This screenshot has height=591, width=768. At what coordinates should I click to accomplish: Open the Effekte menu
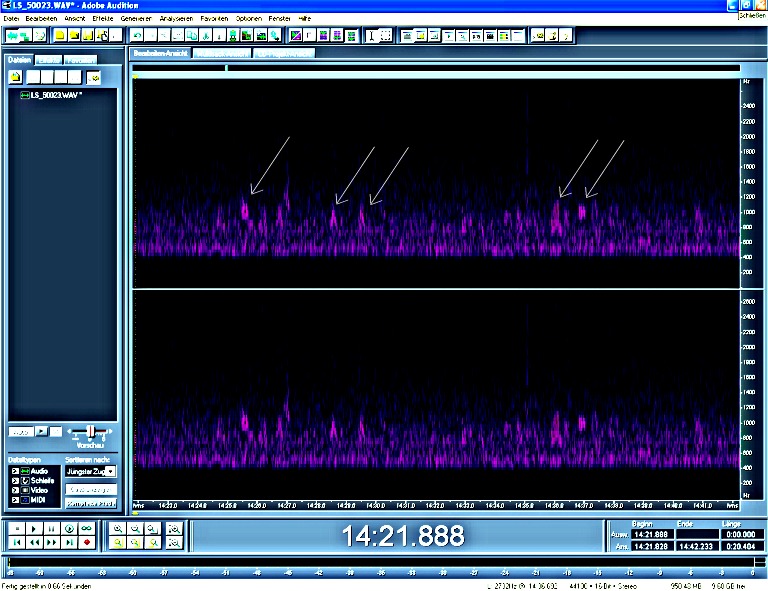click(x=102, y=19)
